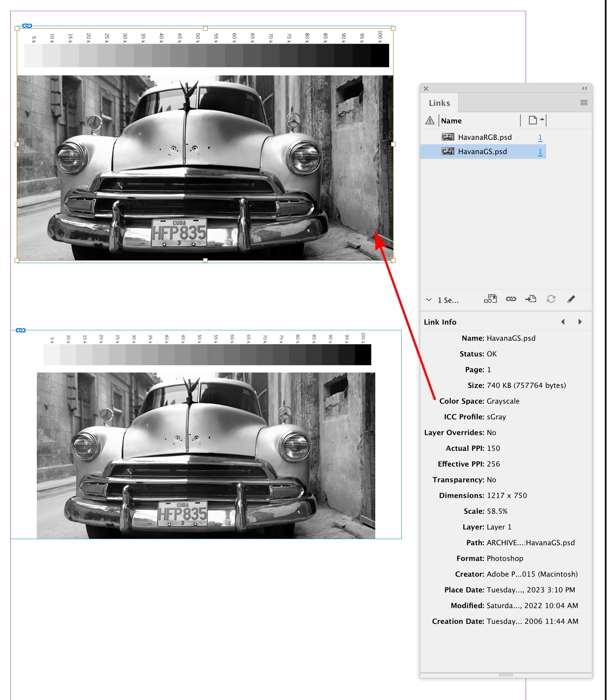Click the Go To Link icon
This screenshot has width=609, height=700.
click(531, 299)
